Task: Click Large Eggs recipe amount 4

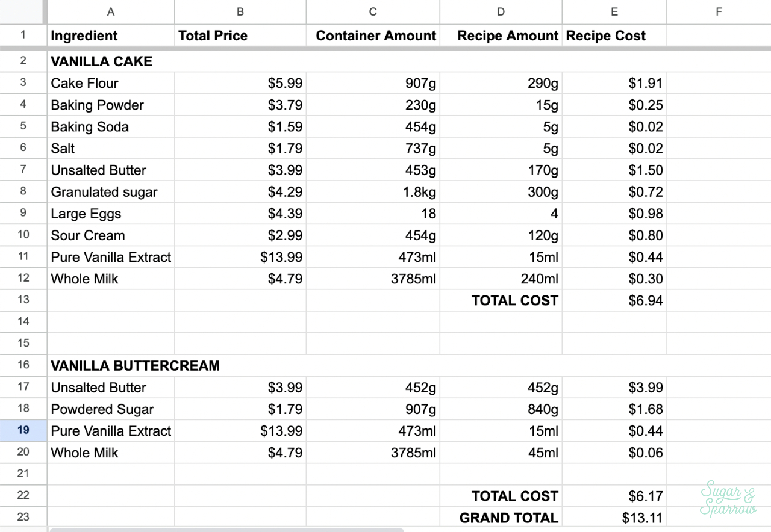Action: [x=501, y=214]
